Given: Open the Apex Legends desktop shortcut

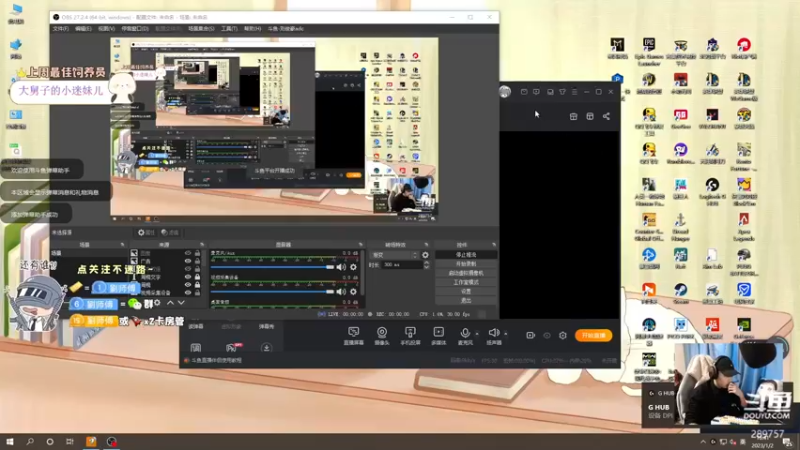Looking at the screenshot, I should tap(744, 227).
